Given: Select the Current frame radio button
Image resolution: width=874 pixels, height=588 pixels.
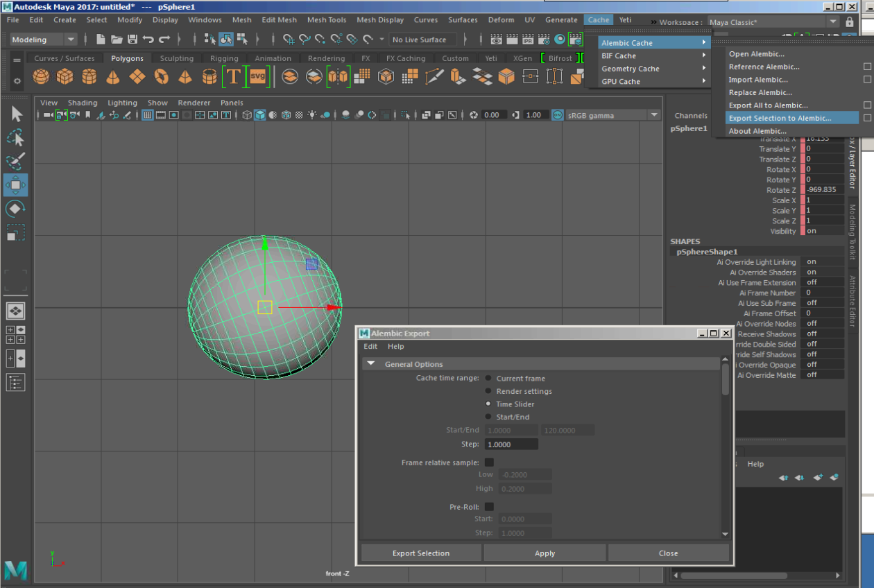Looking at the screenshot, I should pyautogui.click(x=488, y=379).
